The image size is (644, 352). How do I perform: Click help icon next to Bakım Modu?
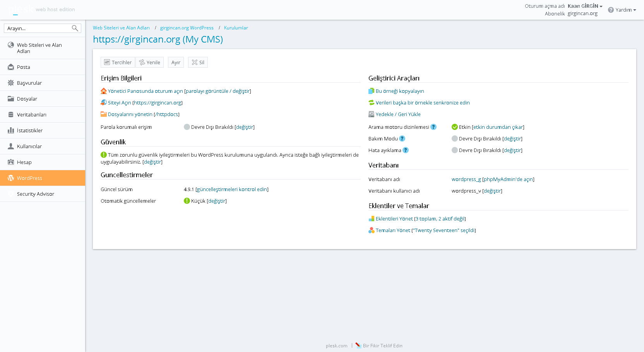pyautogui.click(x=402, y=138)
